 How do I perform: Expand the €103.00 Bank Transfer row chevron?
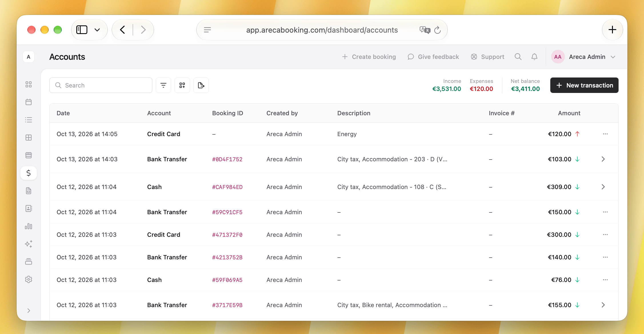[x=603, y=159]
